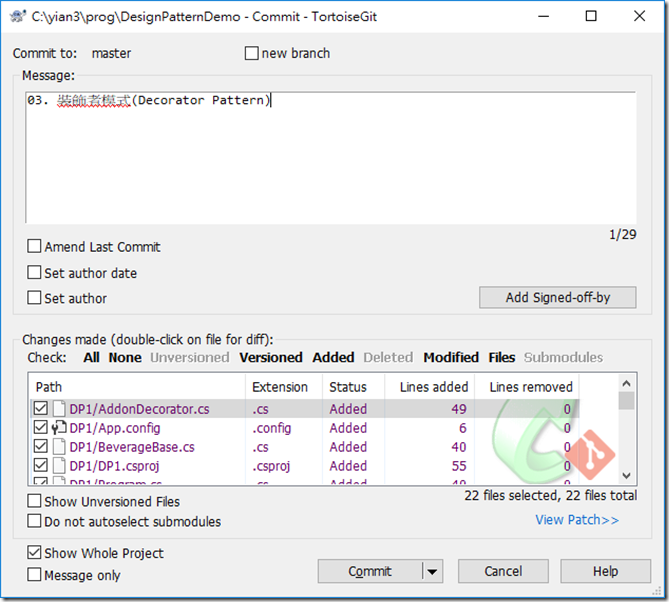The image size is (669, 602).
Task: Check Modified files
Action: click(451, 358)
